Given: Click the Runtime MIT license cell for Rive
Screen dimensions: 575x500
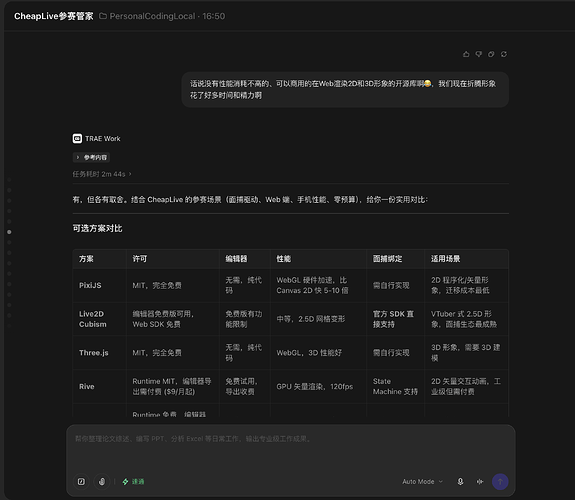Looking at the screenshot, I should point(172,387).
